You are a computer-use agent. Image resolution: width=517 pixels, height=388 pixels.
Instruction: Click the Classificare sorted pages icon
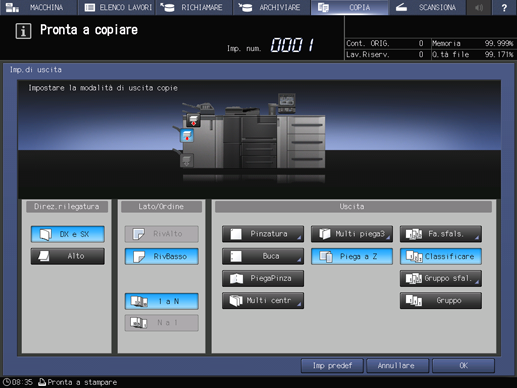(414, 256)
